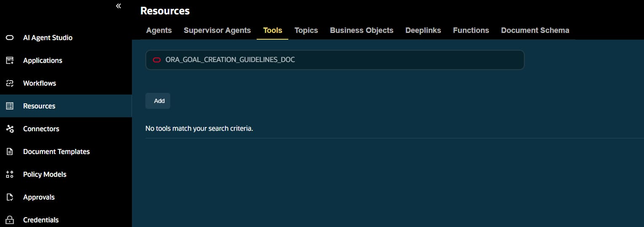Open the Deeplinks tab
The height and width of the screenshot is (227, 644).
[423, 30]
